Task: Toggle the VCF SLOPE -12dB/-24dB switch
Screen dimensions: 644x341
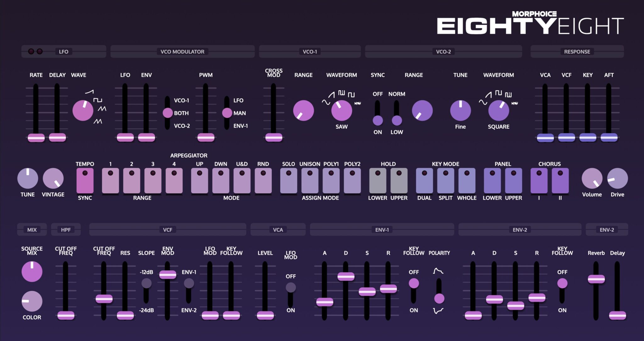Action: click(x=146, y=290)
